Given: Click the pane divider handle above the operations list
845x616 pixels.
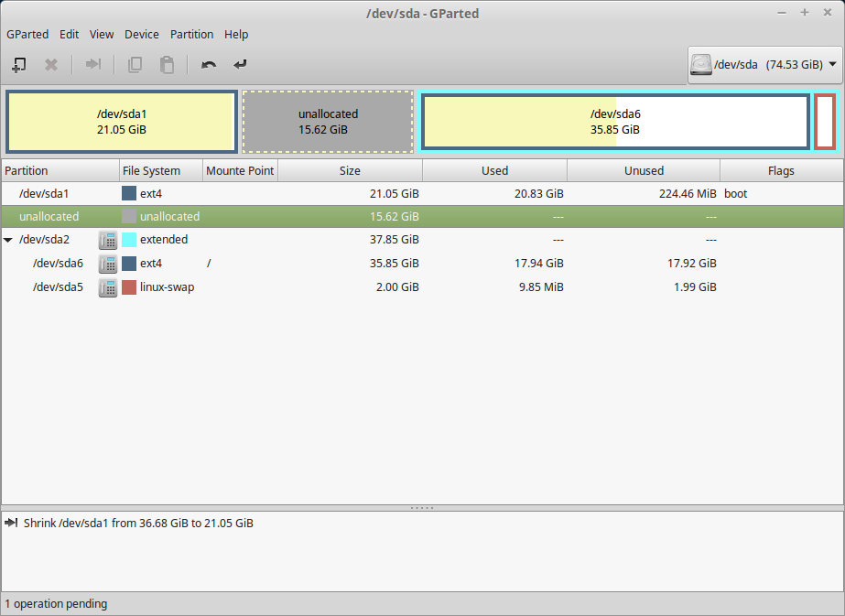Looking at the screenshot, I should tap(422, 508).
